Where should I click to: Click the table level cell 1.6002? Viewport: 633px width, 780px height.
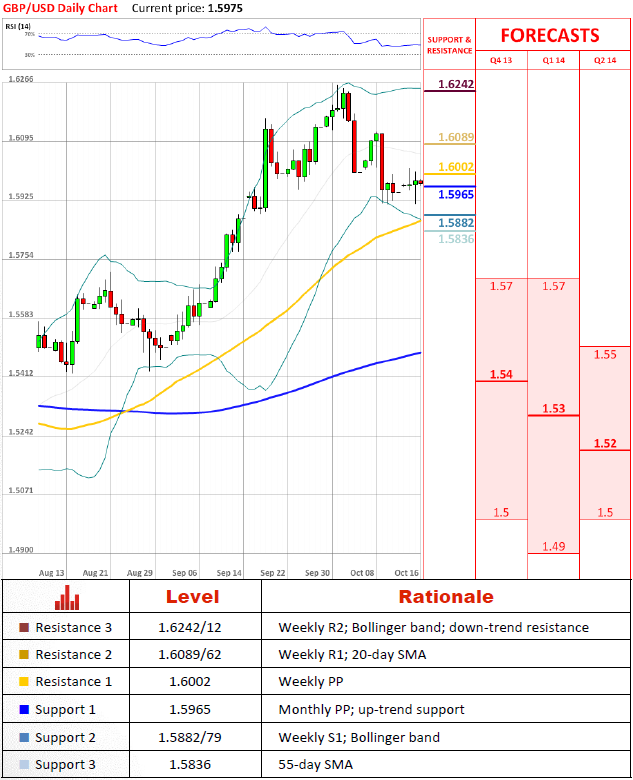tap(190, 682)
